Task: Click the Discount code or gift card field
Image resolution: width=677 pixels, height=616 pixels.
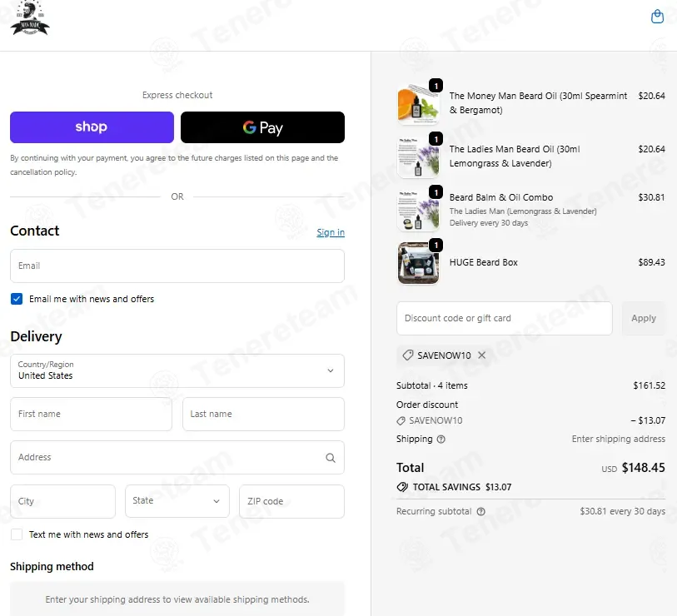Action: 505,318
